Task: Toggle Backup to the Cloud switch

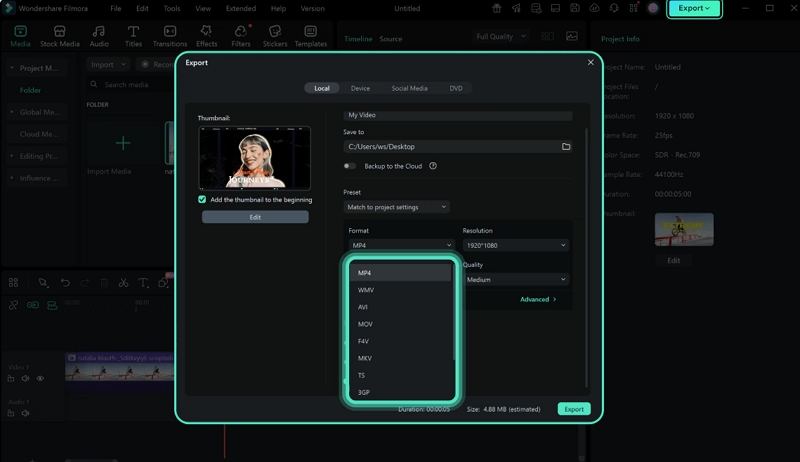Action: pos(349,166)
